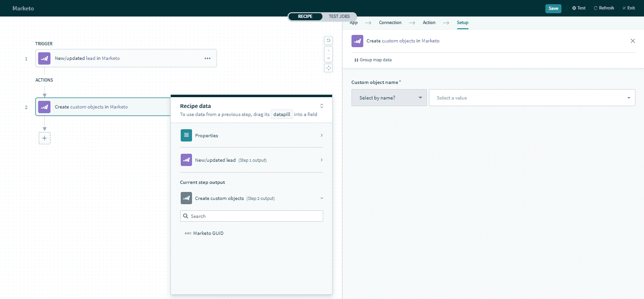Open the Connection setup step
Image resolution: width=644 pixels, height=299 pixels.
point(390,22)
